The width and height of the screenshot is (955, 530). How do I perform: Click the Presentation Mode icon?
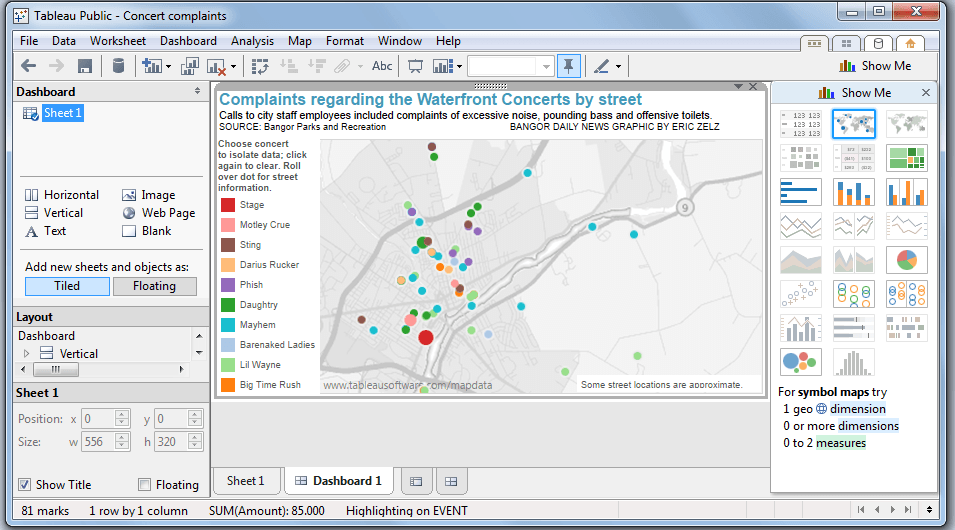[x=415, y=66]
